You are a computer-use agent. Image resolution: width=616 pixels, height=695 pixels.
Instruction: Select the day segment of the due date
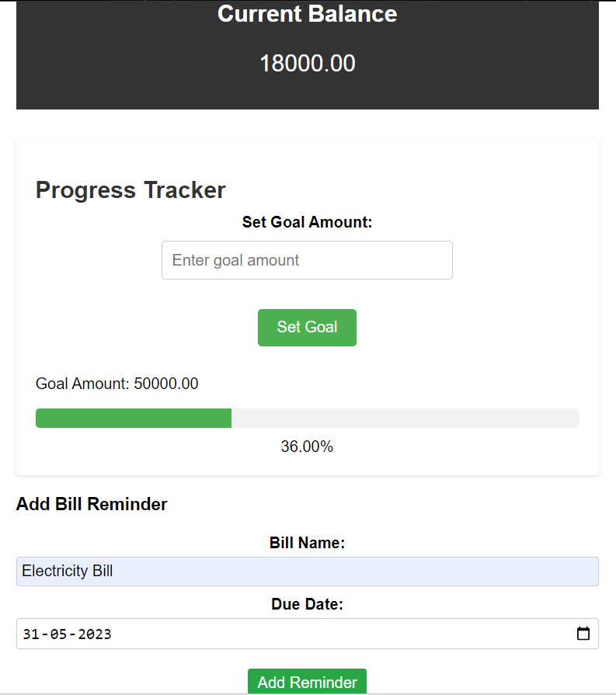coord(30,634)
